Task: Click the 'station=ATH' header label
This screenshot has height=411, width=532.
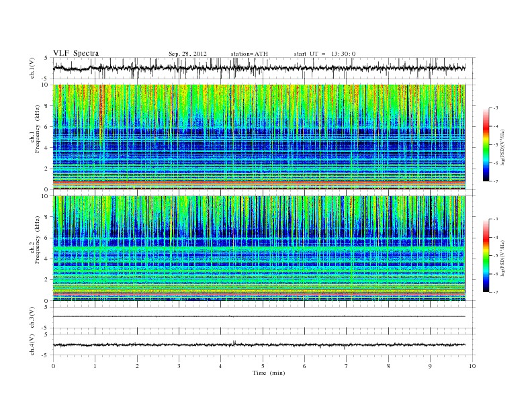Action: [x=249, y=54]
